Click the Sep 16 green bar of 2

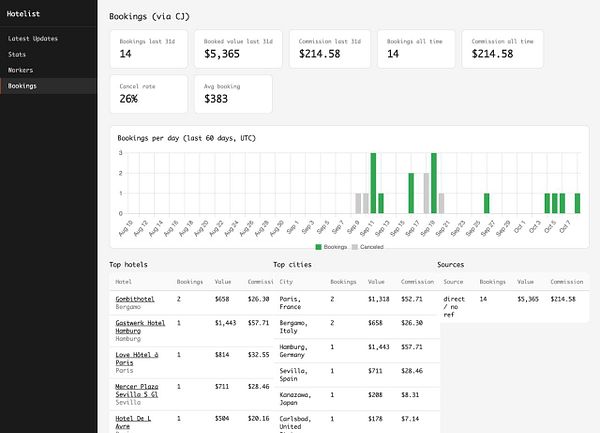[411, 193]
